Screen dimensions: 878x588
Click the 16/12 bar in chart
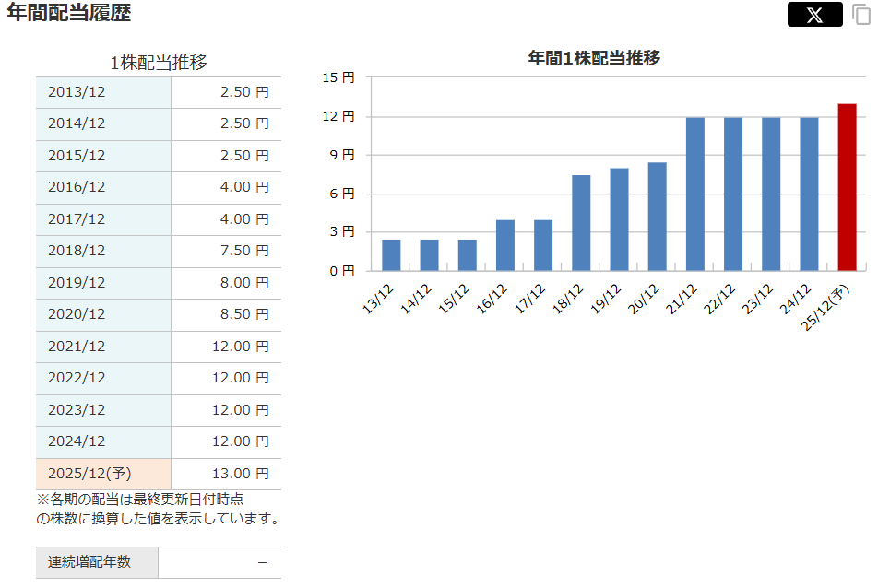tap(505, 245)
